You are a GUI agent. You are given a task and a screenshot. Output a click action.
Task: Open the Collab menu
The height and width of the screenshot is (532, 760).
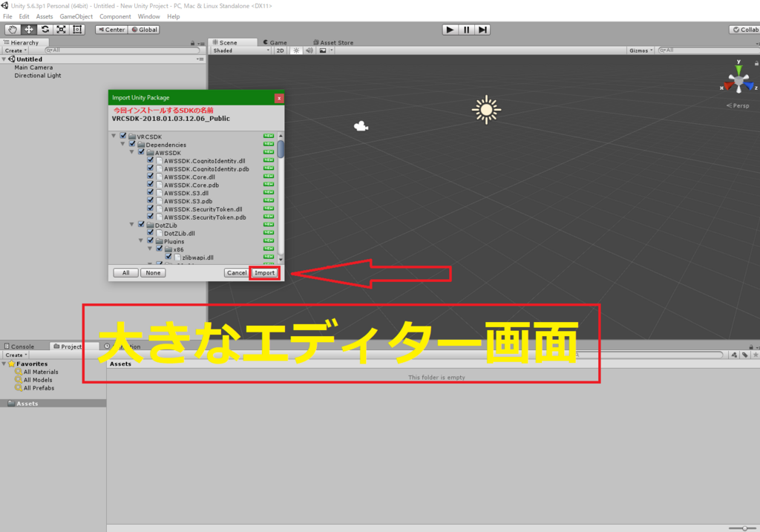click(745, 30)
